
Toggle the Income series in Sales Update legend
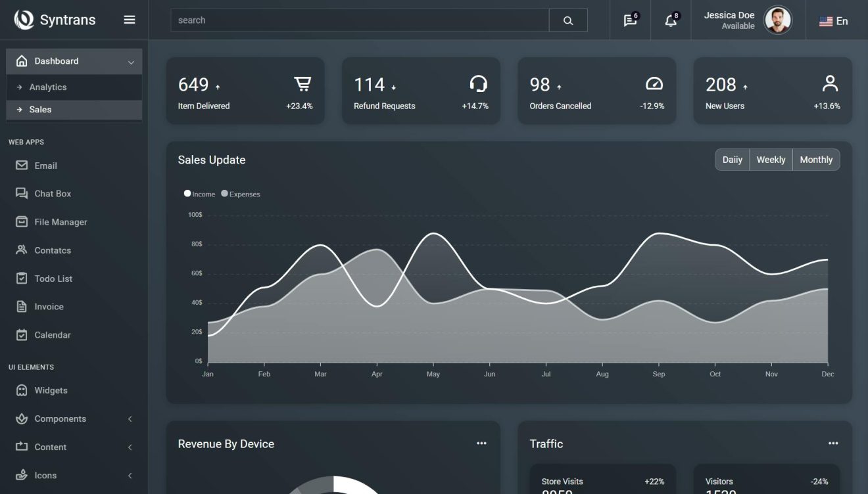(199, 194)
